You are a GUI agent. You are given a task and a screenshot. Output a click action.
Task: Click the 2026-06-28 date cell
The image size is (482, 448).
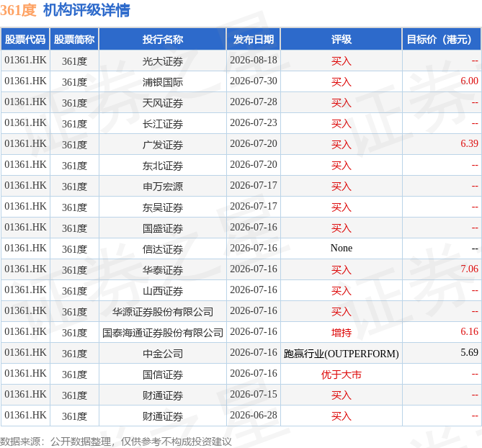click(x=254, y=416)
